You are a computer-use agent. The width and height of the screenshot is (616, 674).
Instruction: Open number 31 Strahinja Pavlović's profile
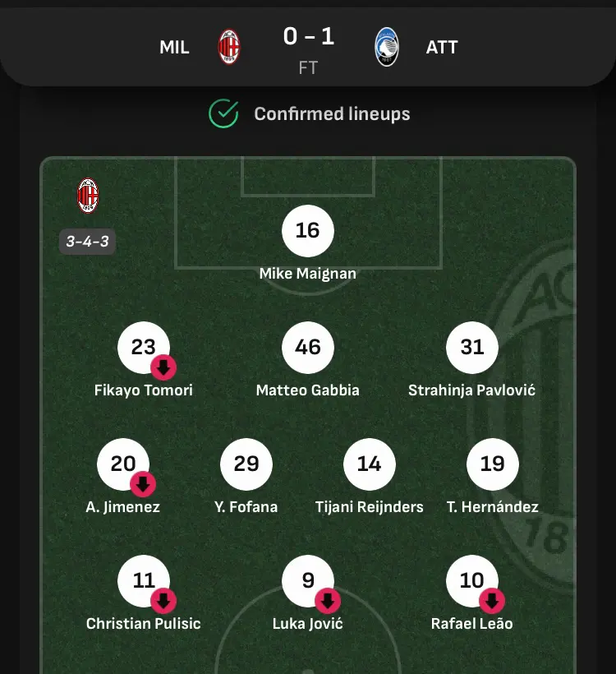(x=472, y=348)
